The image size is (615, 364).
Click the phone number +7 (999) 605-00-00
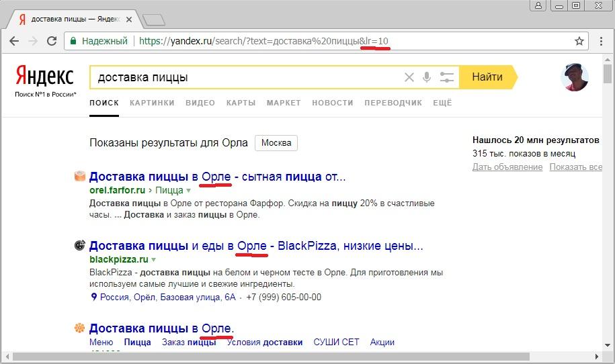284,297
